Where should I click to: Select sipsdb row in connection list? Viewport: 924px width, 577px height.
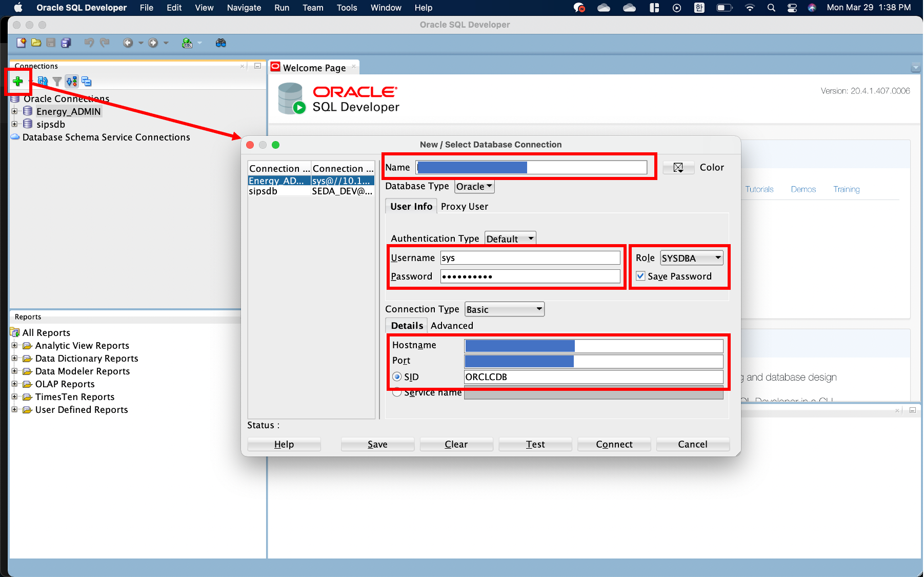(x=311, y=191)
